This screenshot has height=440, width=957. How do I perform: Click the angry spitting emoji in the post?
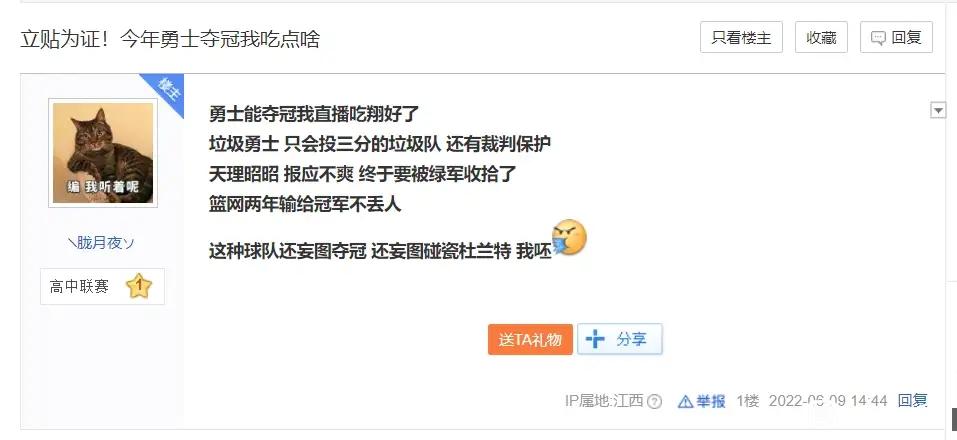click(x=569, y=239)
